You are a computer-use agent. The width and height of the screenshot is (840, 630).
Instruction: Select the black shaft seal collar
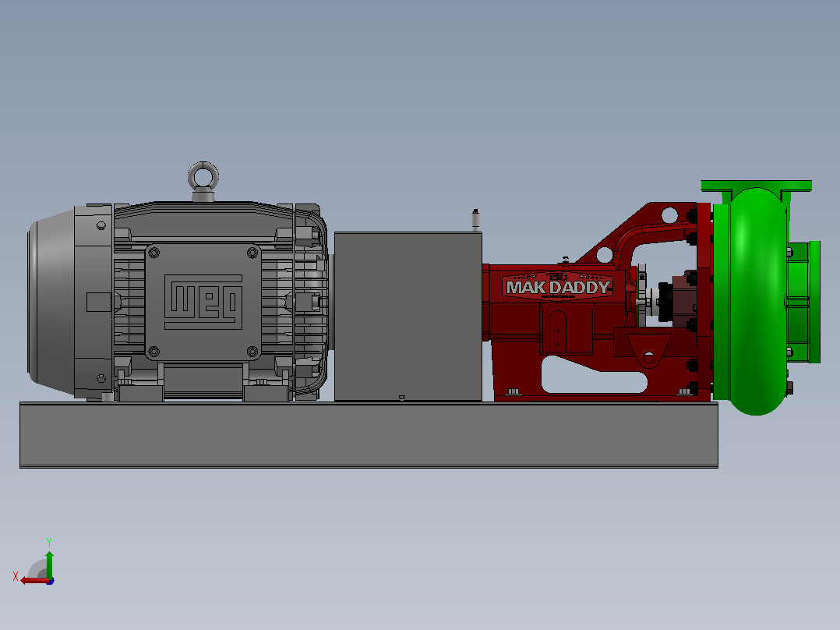point(664,302)
